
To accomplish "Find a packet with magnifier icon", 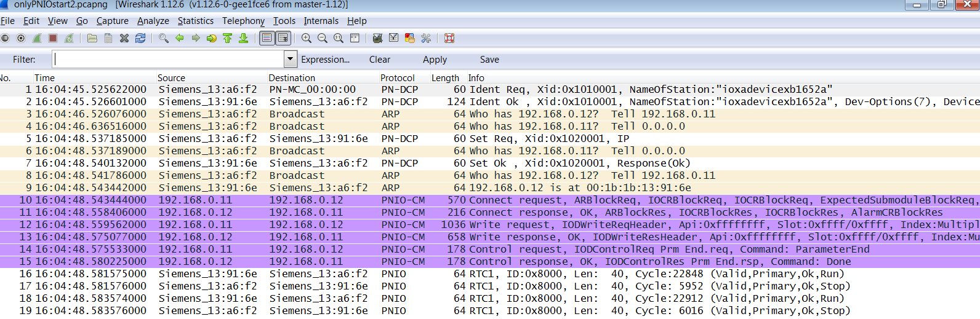I will [164, 38].
